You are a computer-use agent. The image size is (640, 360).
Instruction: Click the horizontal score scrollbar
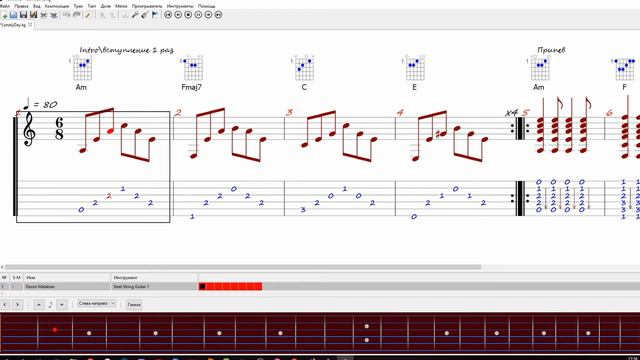click(x=243, y=267)
